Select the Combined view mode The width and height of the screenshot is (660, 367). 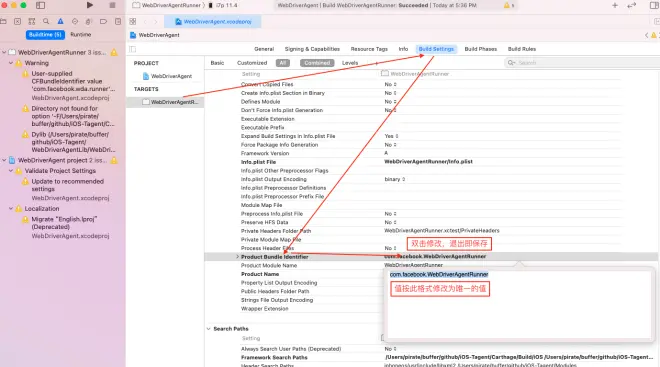pos(317,63)
